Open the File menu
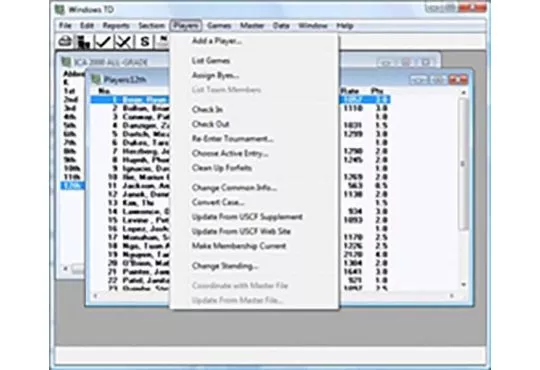The width and height of the screenshot is (540, 370). point(65,25)
